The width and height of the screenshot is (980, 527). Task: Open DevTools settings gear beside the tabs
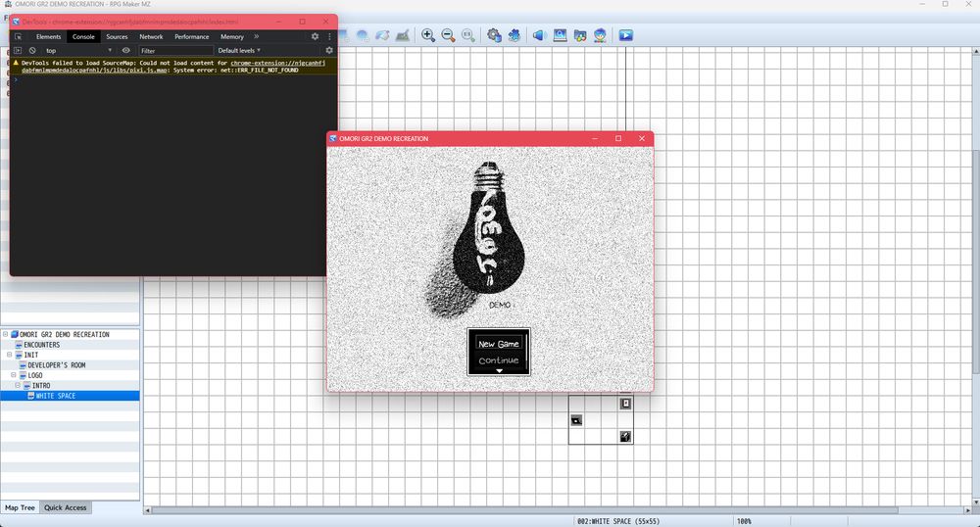coord(315,37)
